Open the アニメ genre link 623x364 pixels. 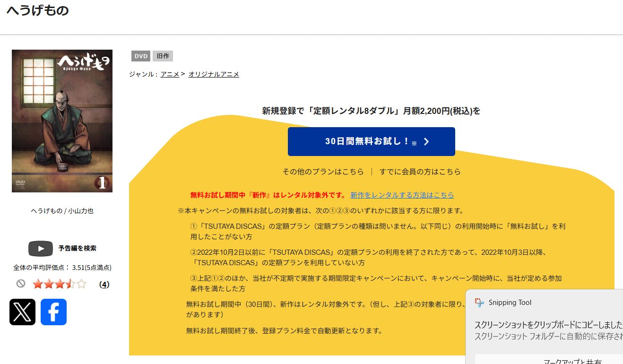point(170,74)
